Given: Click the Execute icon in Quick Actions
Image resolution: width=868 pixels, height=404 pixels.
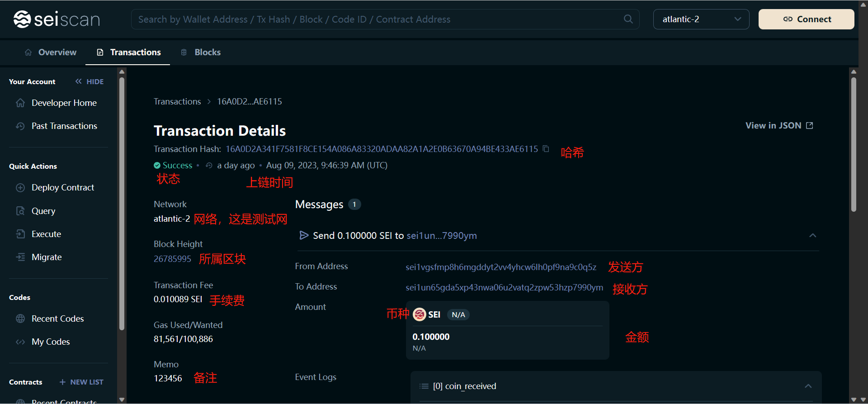Looking at the screenshot, I should (x=20, y=234).
